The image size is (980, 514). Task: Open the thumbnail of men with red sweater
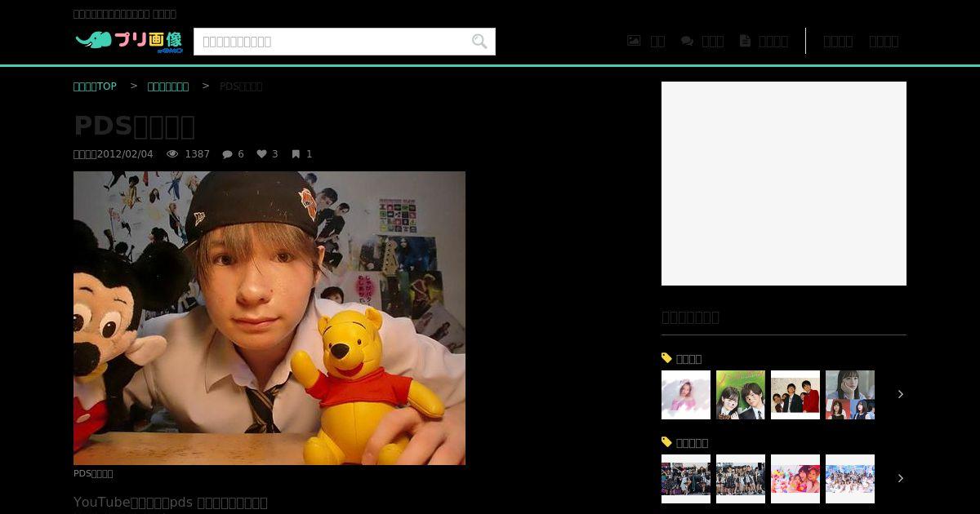[795, 395]
